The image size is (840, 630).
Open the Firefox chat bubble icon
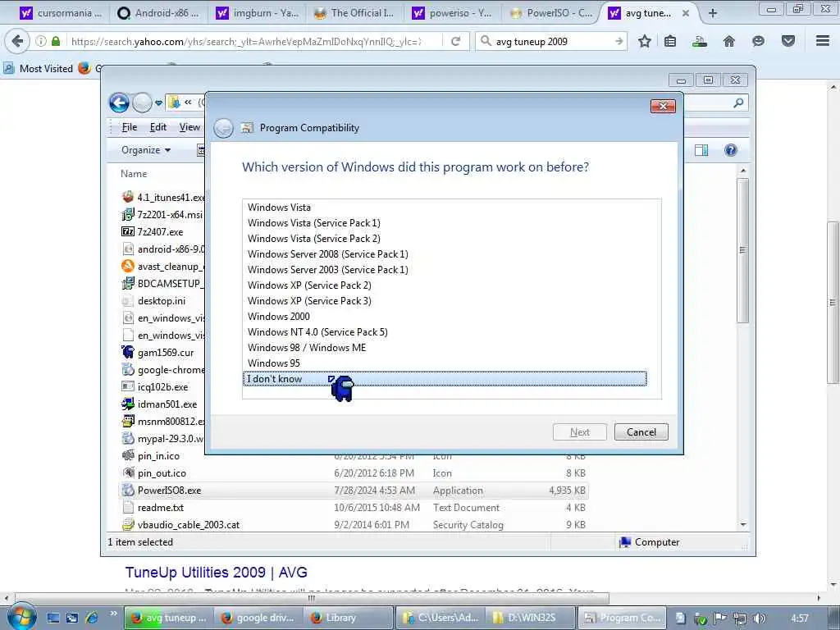tap(758, 41)
